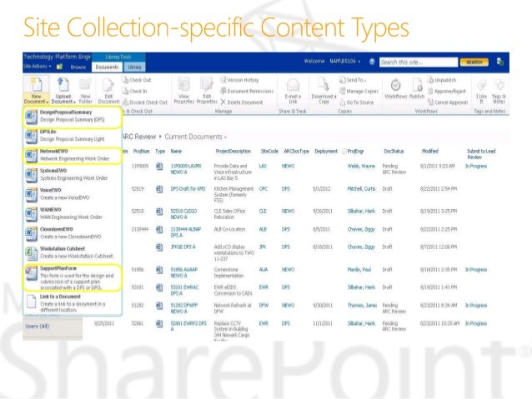Choose NetworkEWO content type
The height and width of the screenshot is (399, 532).
tap(73, 155)
